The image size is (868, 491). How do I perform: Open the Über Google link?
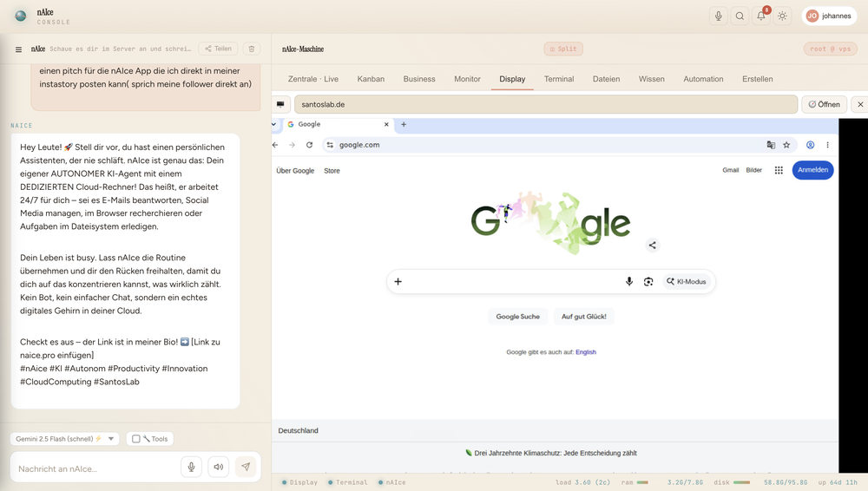[295, 171]
